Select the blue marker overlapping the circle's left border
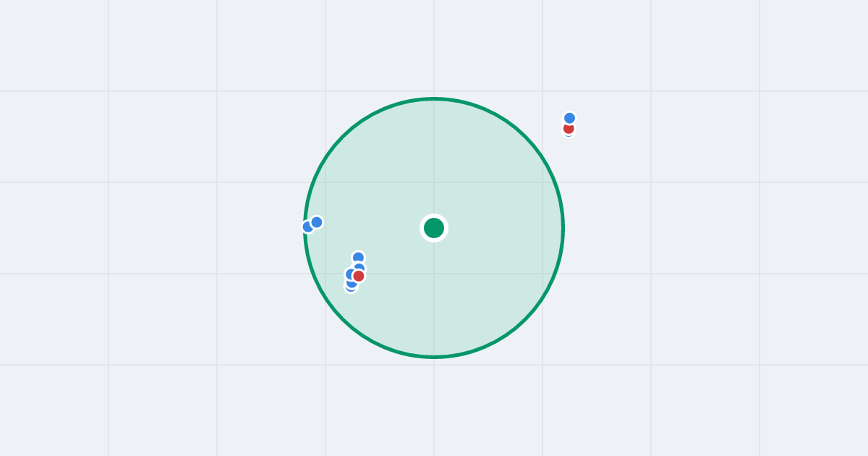This screenshot has width=868, height=456. tap(308, 227)
